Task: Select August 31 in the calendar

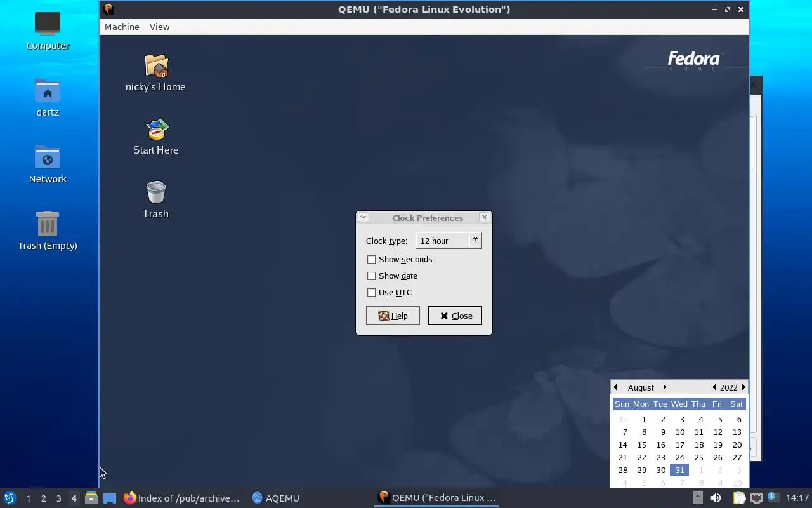Action: [x=679, y=470]
